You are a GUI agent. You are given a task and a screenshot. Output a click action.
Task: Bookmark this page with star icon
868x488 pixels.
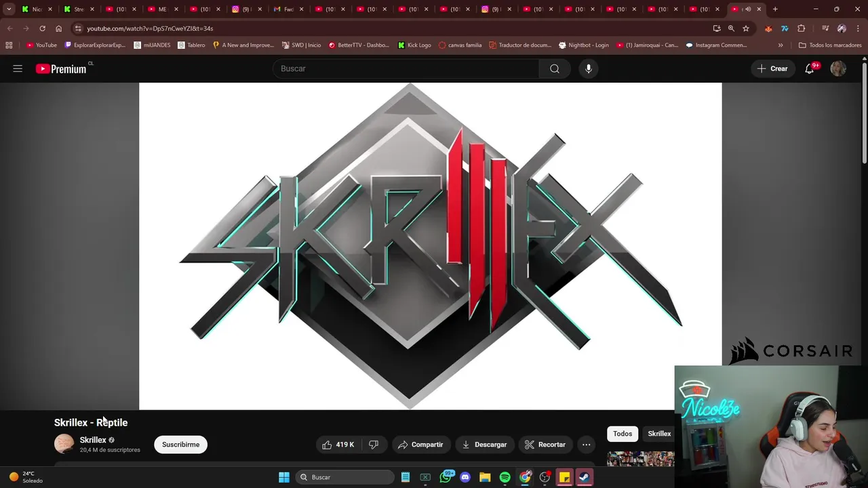(x=746, y=28)
